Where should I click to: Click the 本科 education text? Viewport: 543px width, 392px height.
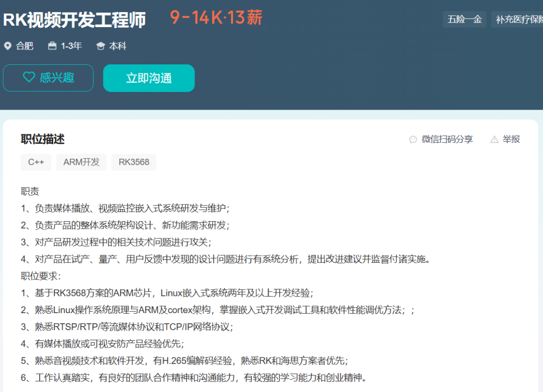(x=118, y=46)
